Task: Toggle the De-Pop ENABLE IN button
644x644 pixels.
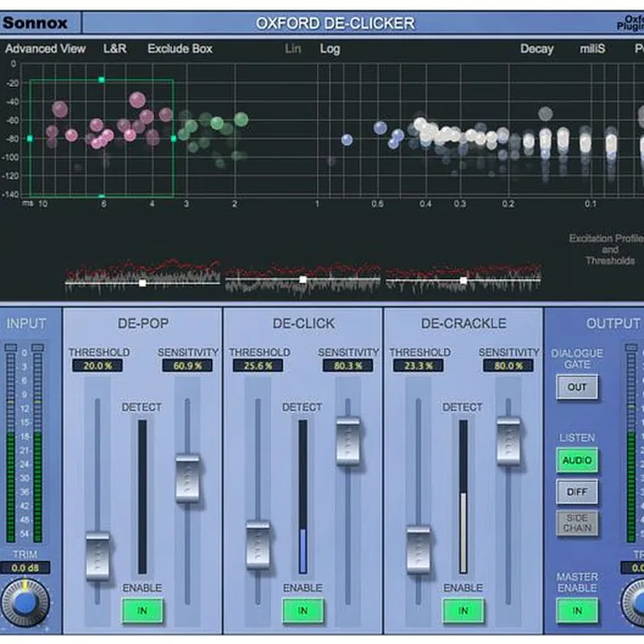Action: coord(142,611)
